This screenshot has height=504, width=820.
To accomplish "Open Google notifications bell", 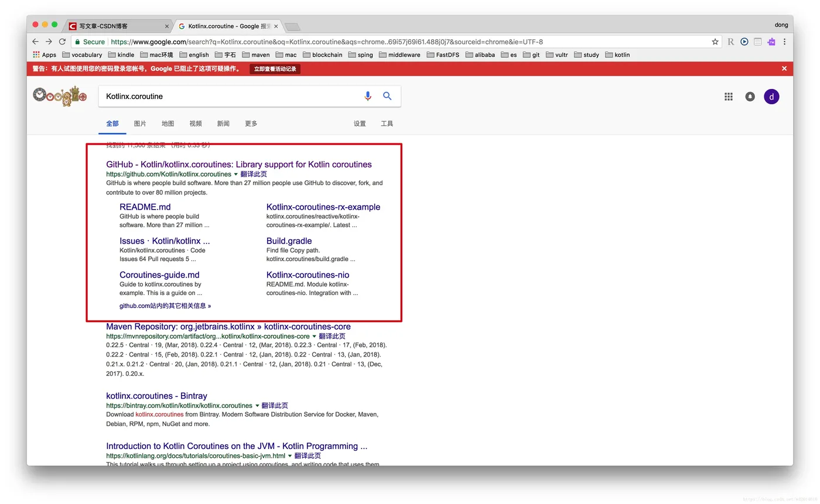I will [x=750, y=97].
